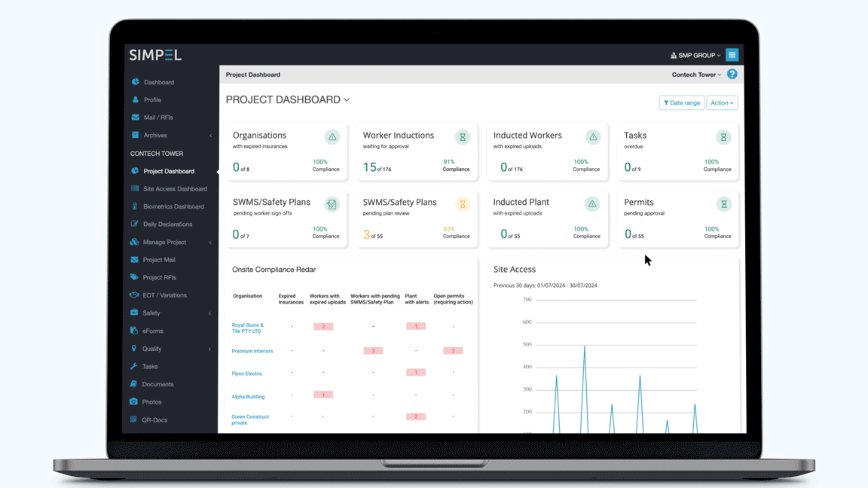Open Royal Stone & Tile PTY LTD link

[249, 330]
